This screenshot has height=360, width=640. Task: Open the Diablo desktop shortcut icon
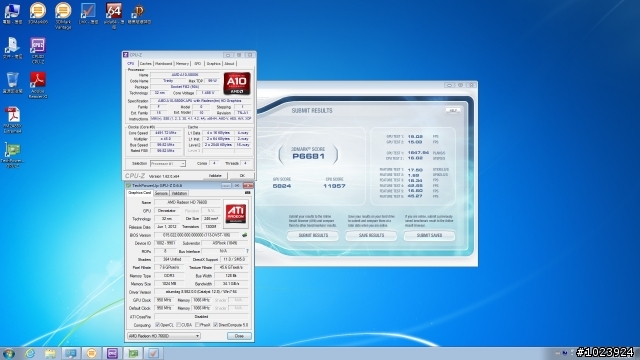(x=139, y=13)
